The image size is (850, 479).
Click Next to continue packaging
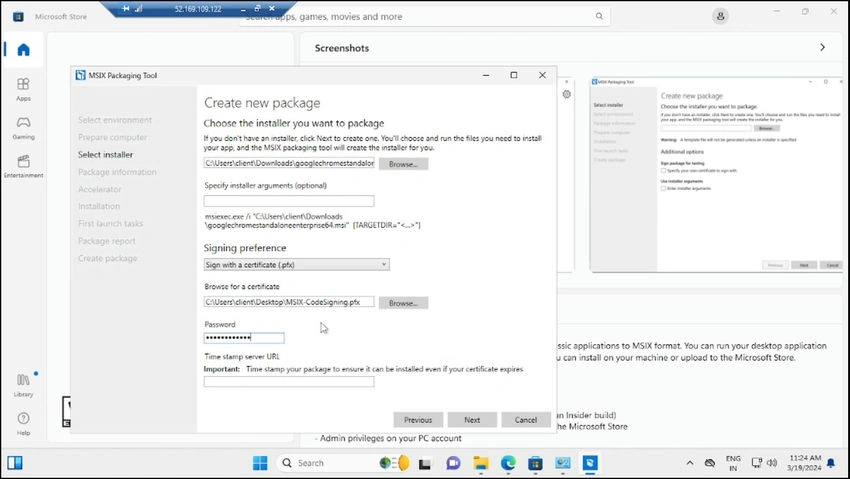tap(472, 420)
